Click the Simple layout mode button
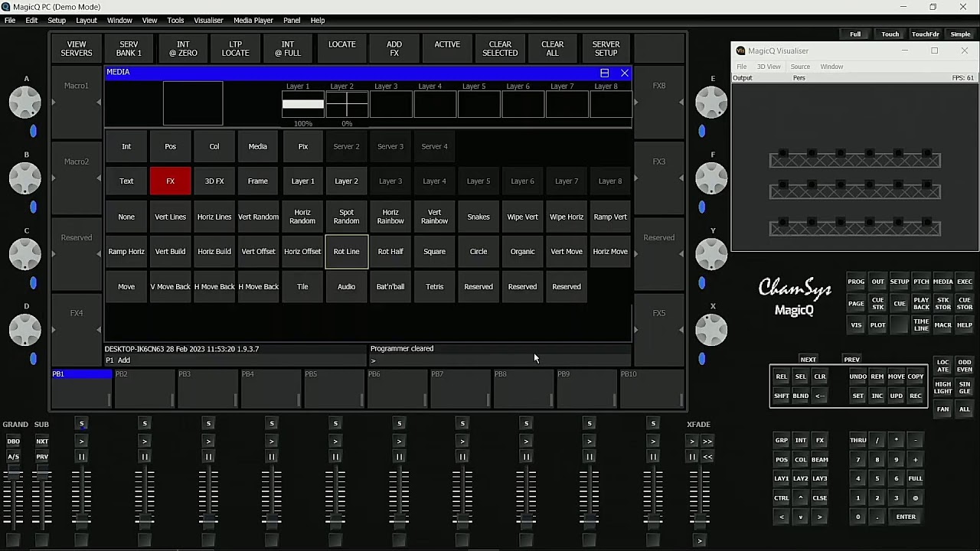Viewport: 980px width, 551px height. point(961,34)
